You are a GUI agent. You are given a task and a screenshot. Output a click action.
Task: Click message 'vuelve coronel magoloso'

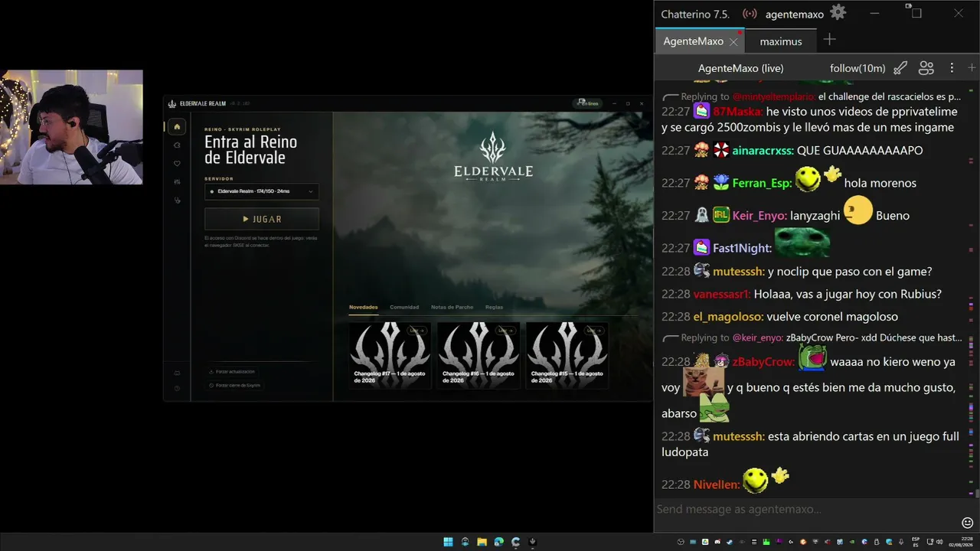click(832, 317)
